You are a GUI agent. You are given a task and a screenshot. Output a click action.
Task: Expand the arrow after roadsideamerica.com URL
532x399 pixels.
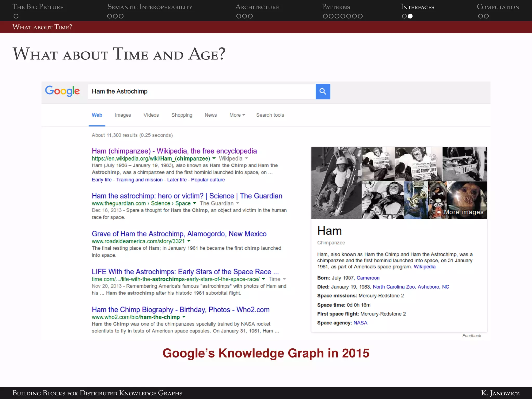(x=189, y=241)
